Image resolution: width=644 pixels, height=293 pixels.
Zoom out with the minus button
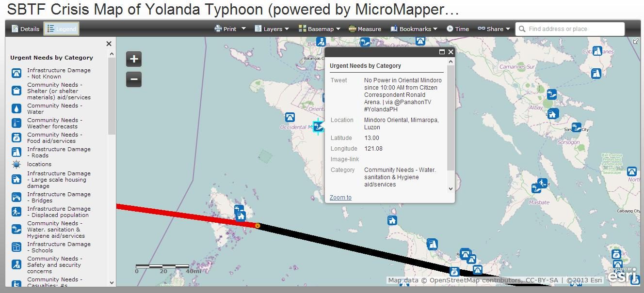[134, 79]
